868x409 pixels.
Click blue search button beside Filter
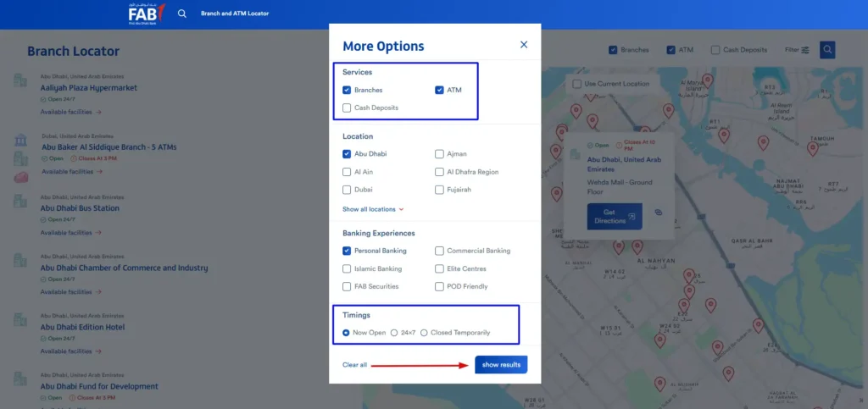pos(827,50)
